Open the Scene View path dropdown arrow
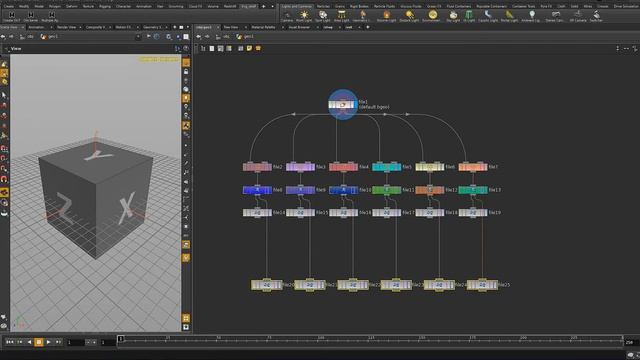 click(x=138, y=37)
